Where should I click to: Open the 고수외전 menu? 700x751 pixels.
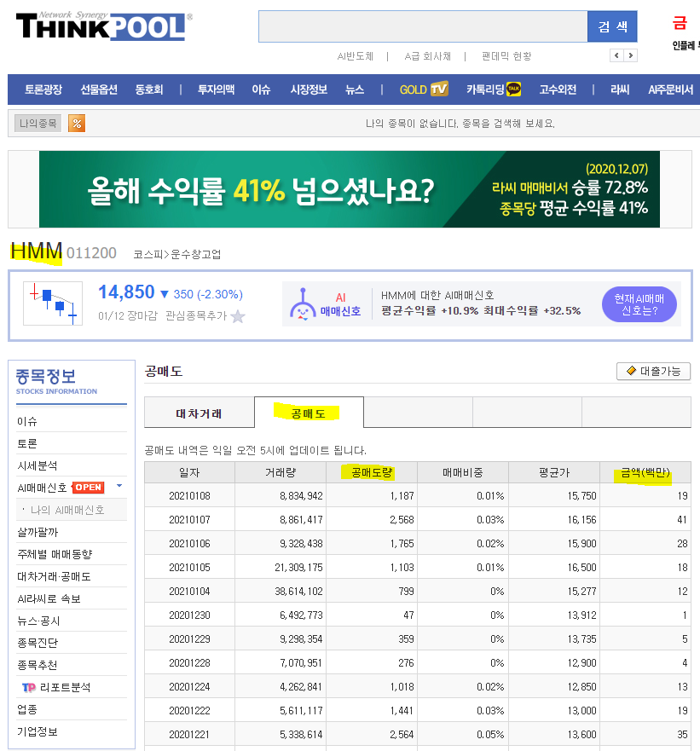click(558, 90)
